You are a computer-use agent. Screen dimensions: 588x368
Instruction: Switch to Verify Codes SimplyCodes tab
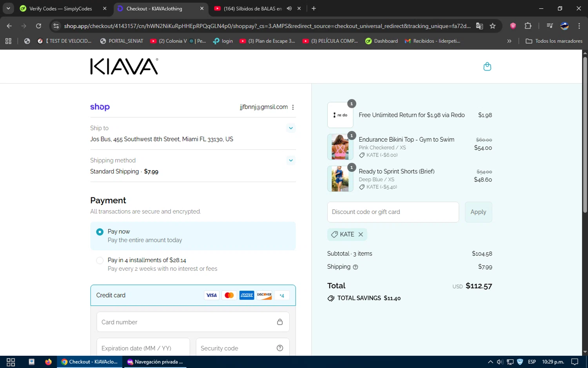61,9
